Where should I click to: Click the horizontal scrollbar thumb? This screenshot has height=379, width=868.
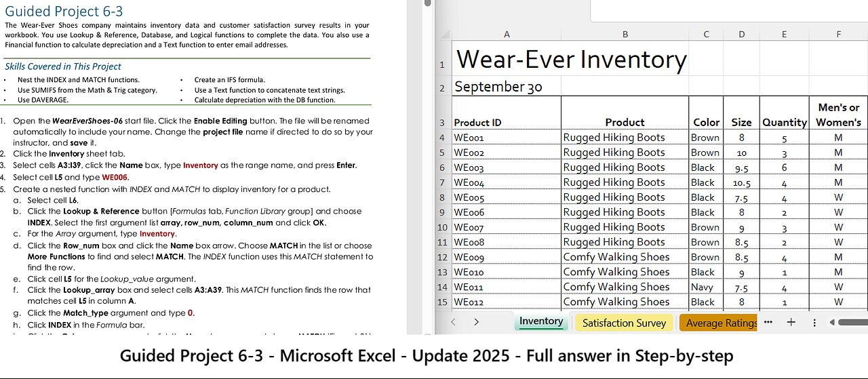coord(853,322)
